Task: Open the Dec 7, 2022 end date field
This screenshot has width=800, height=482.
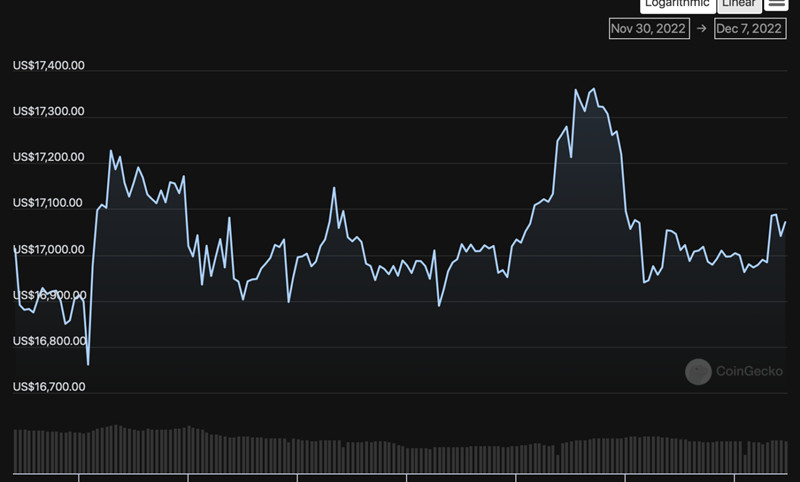Action: click(x=750, y=29)
